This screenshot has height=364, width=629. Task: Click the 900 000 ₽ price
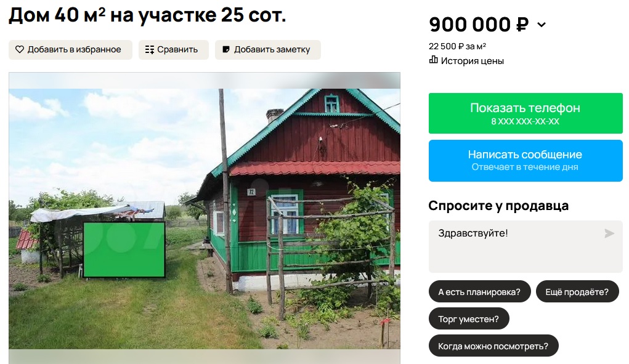click(x=479, y=25)
